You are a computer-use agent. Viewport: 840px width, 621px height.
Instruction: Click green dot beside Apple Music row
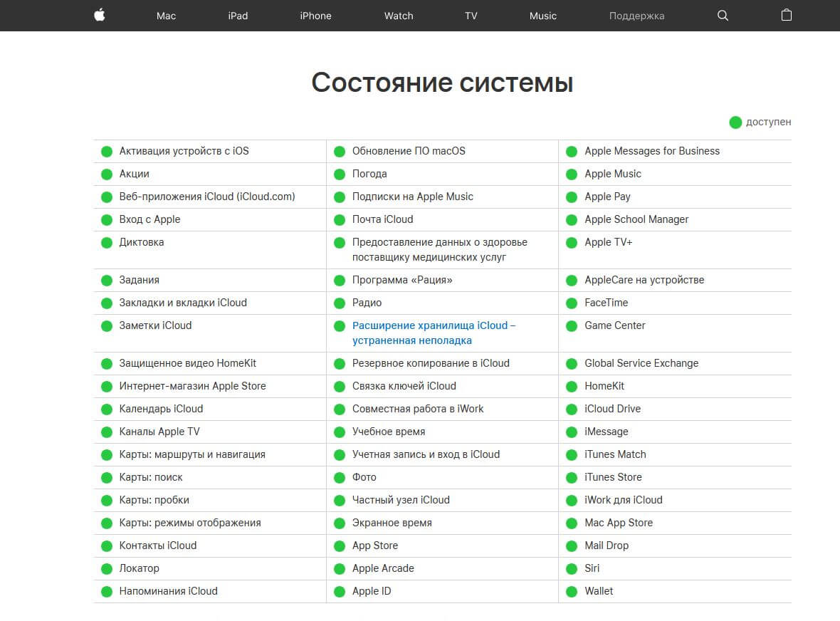pos(572,174)
